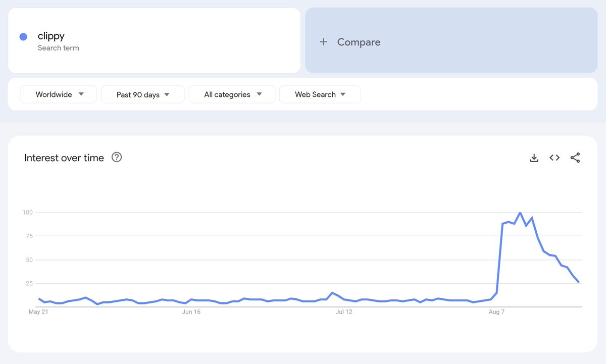Screen dimensions: 606x364
Task: Download the Interest over time data
Action: 534,158
